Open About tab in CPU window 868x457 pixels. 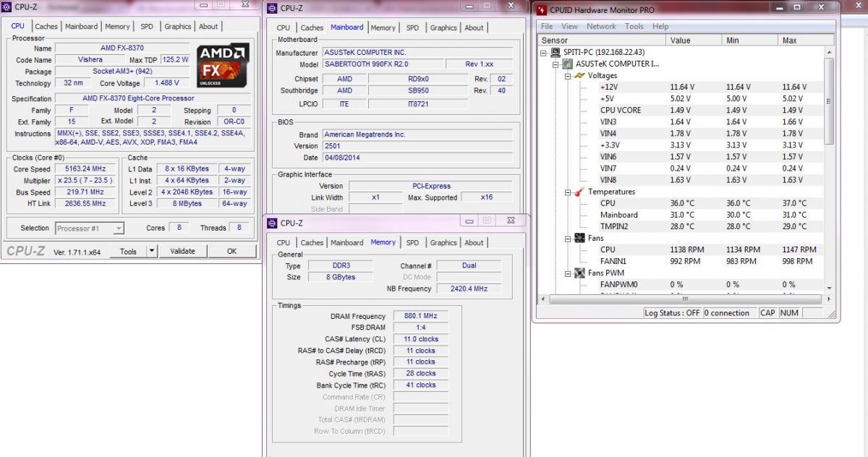click(208, 26)
